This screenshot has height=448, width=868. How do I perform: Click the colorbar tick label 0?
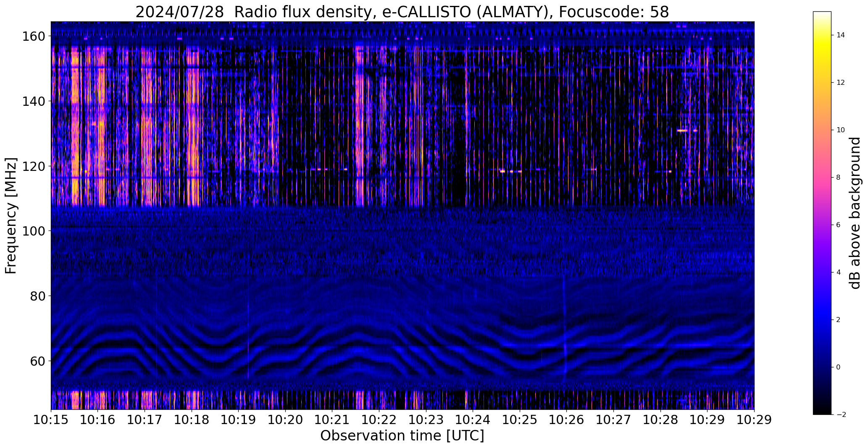pos(839,367)
